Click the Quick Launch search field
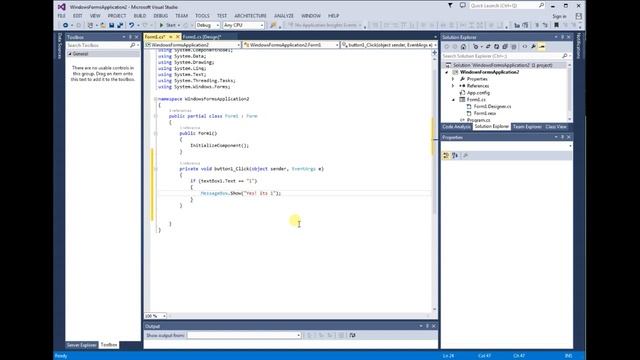640x360 pixels. [507, 6]
